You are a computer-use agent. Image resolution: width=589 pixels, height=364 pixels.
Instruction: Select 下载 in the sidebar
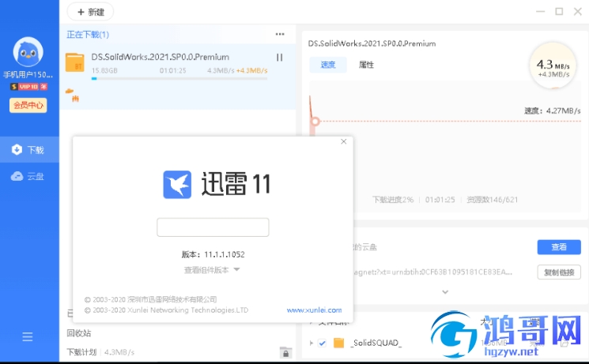point(29,150)
